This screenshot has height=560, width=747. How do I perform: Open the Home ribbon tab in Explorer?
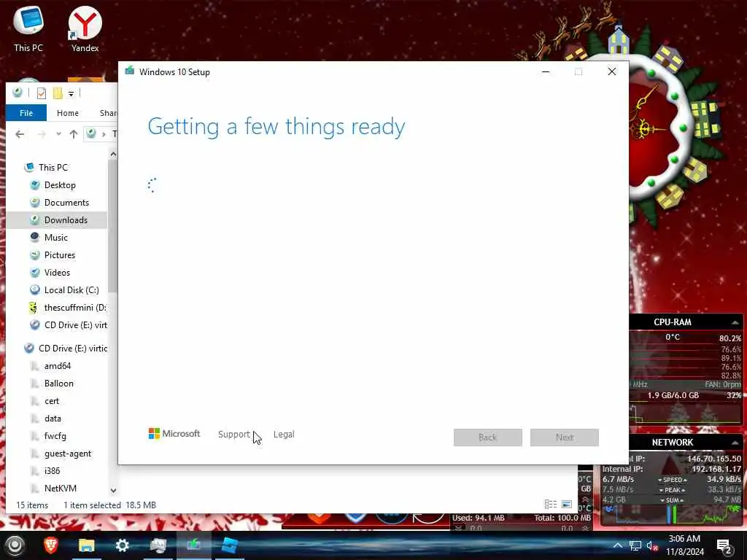click(x=68, y=113)
